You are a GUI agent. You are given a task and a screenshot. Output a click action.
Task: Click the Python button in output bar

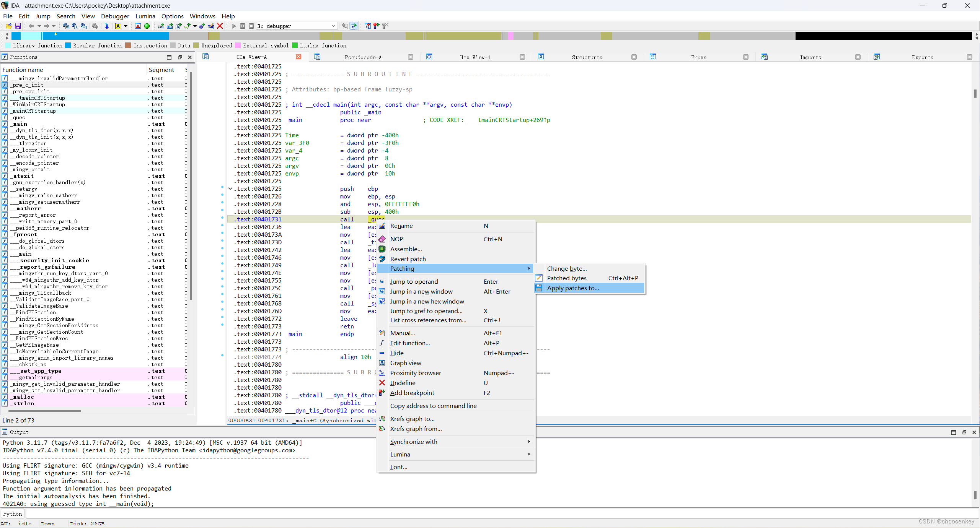13,514
